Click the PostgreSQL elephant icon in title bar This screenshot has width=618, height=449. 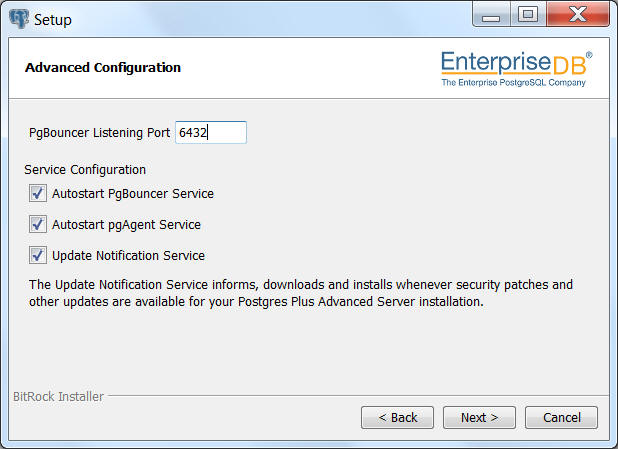click(19, 19)
